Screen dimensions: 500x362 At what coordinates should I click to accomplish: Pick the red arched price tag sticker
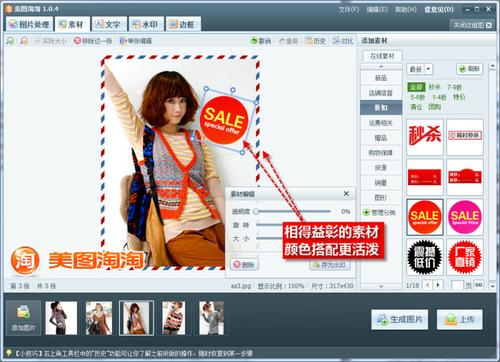(x=465, y=177)
